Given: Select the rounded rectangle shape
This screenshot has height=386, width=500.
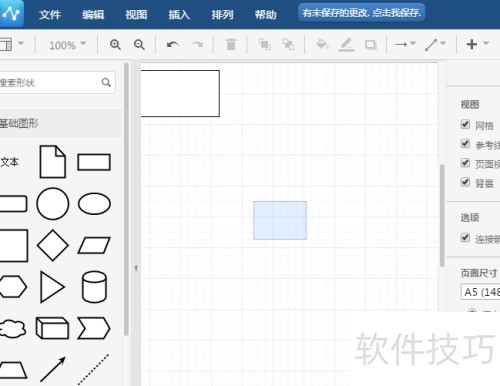Looking at the screenshot, I should tap(13, 204).
